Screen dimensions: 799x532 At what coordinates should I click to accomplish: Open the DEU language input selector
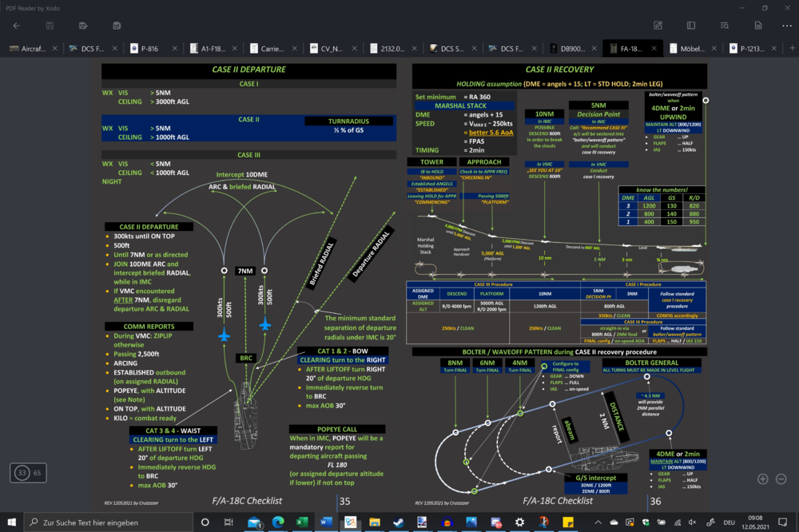pyautogui.click(x=729, y=522)
